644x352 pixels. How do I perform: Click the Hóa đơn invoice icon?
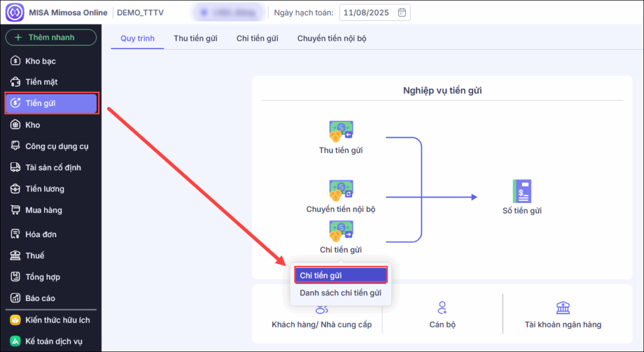(15, 234)
